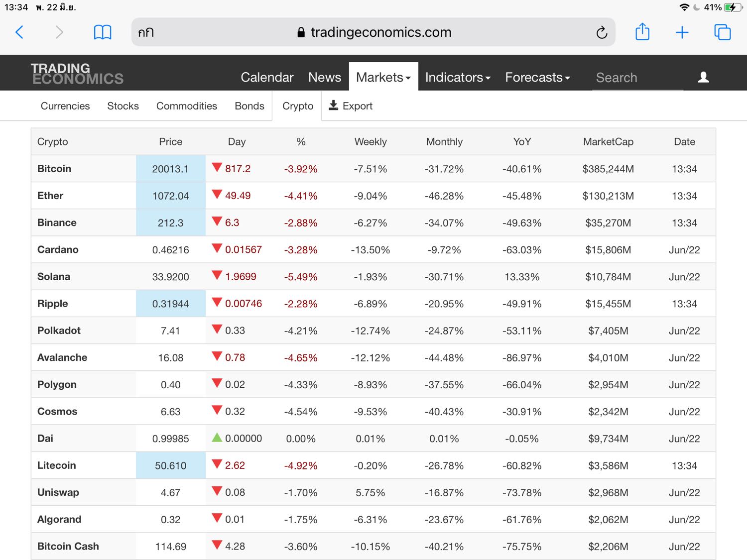Image resolution: width=747 pixels, height=560 pixels.
Task: Open the Ether detail link
Action: (50, 196)
